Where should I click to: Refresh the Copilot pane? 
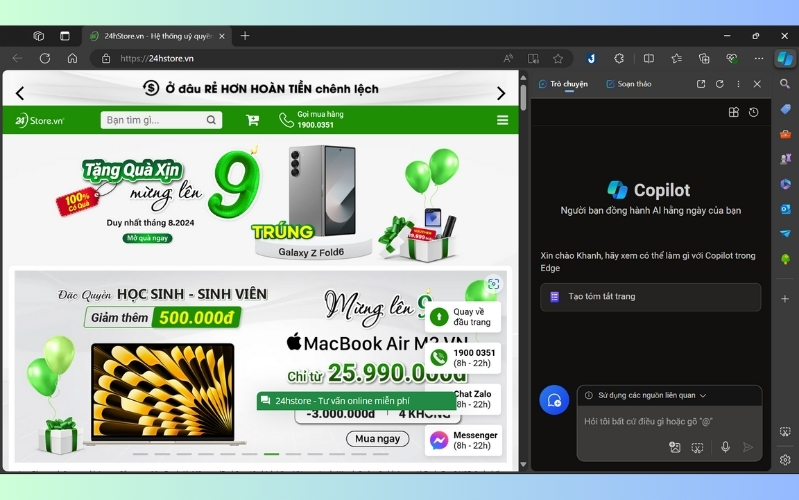coord(720,84)
